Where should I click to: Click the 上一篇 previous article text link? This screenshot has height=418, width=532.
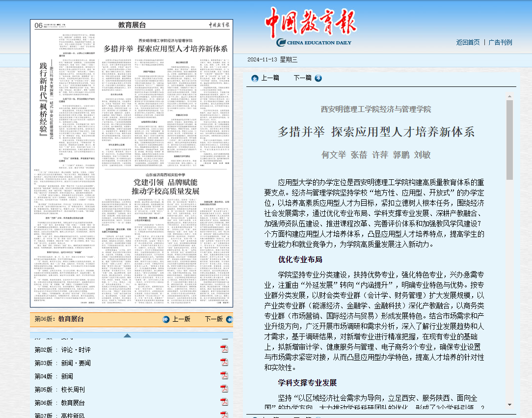(x=270, y=78)
